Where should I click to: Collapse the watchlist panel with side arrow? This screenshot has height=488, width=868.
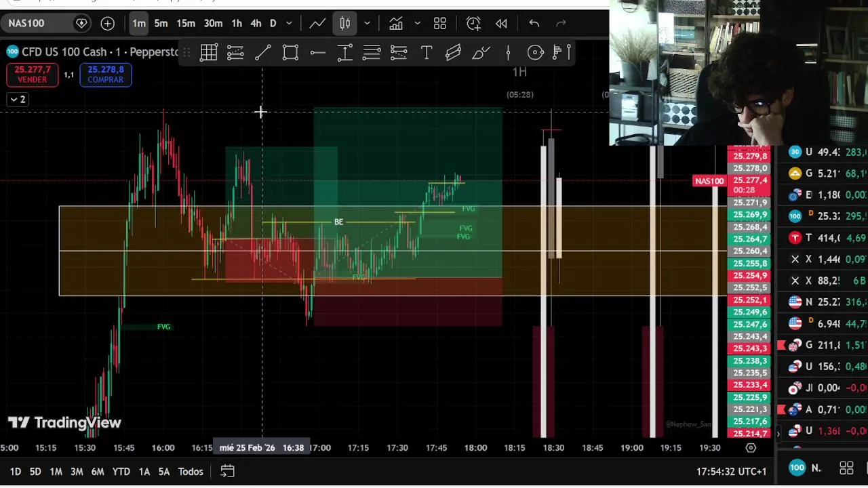click(778, 433)
